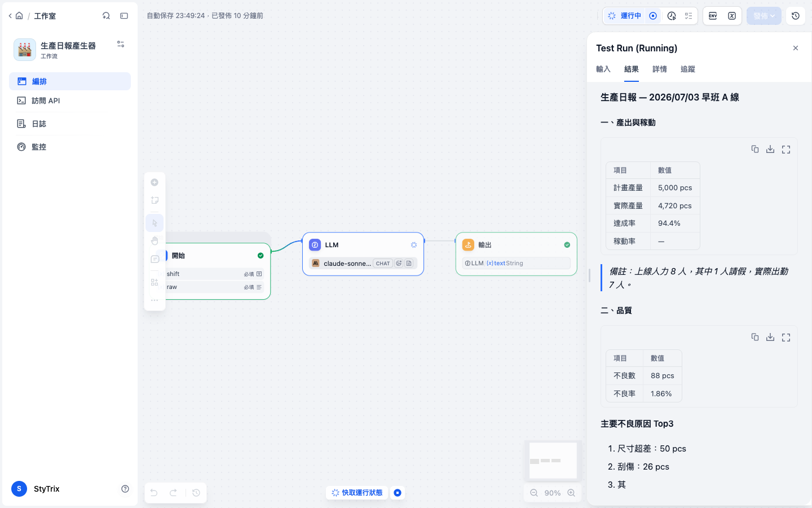The image size is (812, 508).
Task: Select the pointer mode tool
Action: (x=155, y=223)
